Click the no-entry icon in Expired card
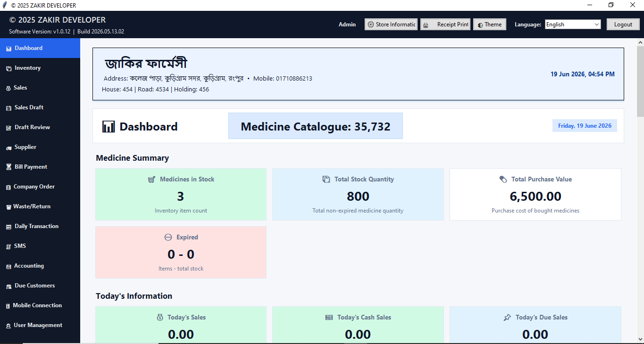This screenshot has height=344, width=644. click(168, 238)
